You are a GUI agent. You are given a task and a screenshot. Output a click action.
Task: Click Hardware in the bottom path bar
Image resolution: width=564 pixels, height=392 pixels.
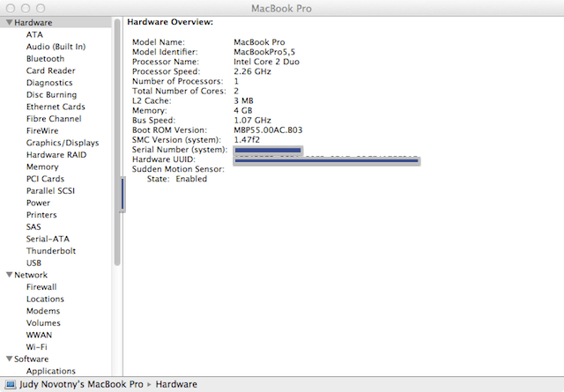click(176, 384)
